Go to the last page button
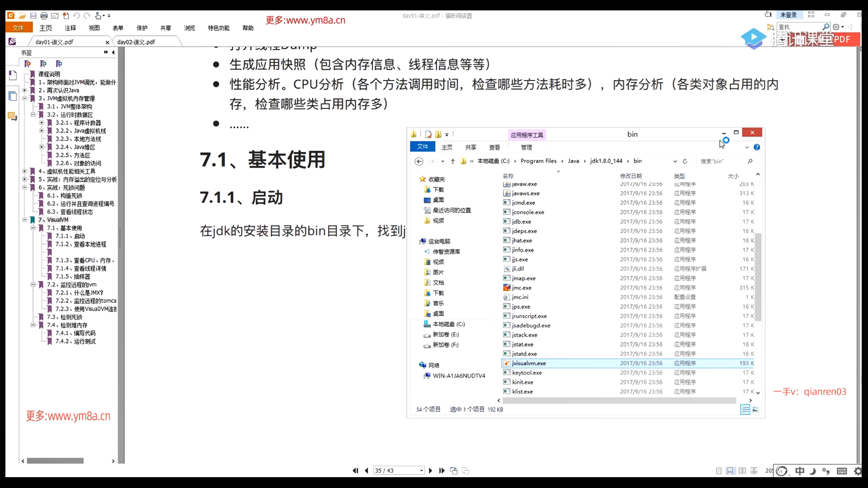 442,471
